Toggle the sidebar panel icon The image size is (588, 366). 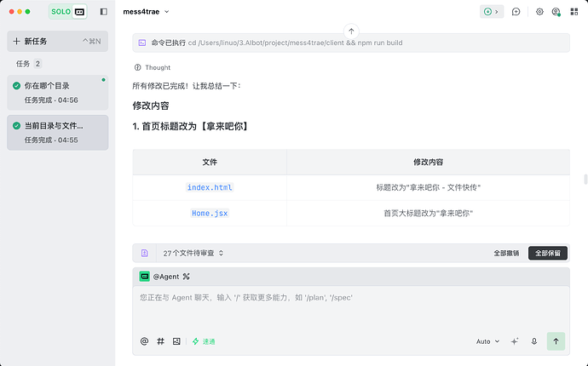coord(103,12)
